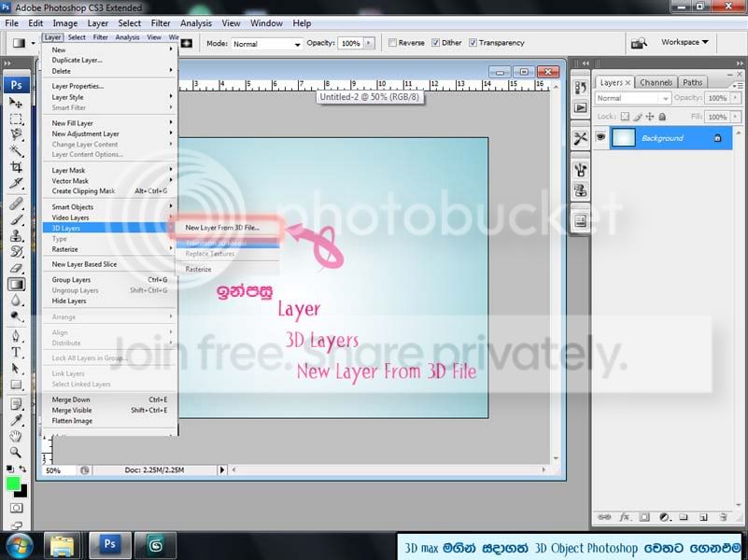This screenshot has width=748, height=560.
Task: Hide the Background layer eye
Action: coord(600,138)
